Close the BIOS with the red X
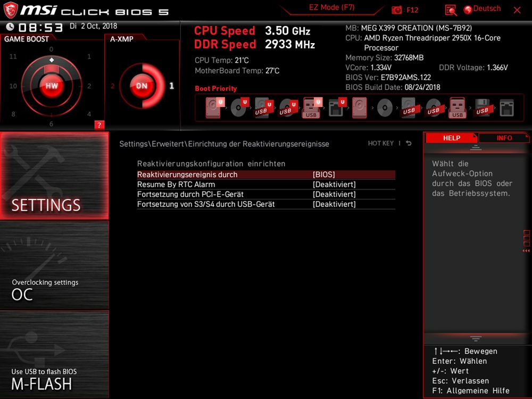Viewport: 532px width, 399px height. pos(517,10)
